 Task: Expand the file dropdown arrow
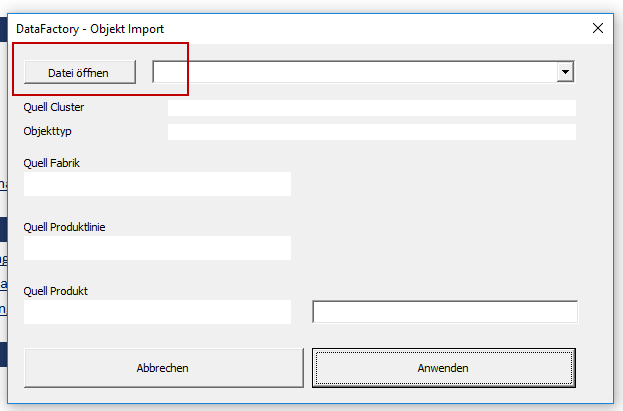pyautogui.click(x=566, y=72)
